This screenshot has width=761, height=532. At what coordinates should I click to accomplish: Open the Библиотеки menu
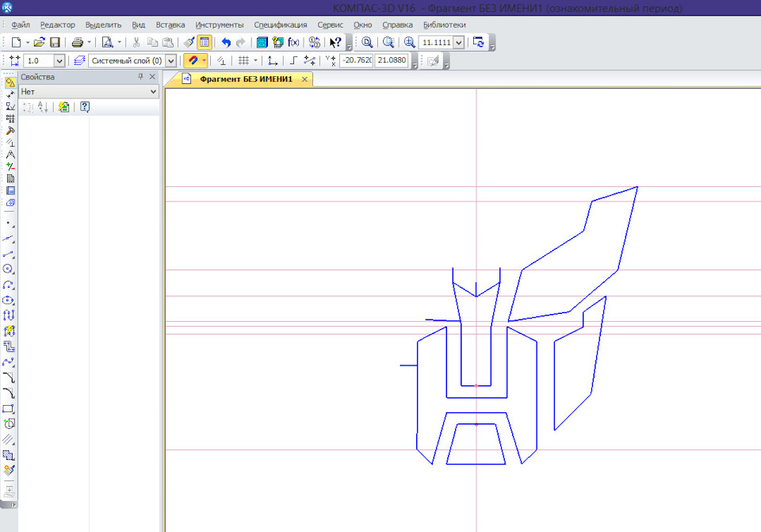pyautogui.click(x=444, y=25)
